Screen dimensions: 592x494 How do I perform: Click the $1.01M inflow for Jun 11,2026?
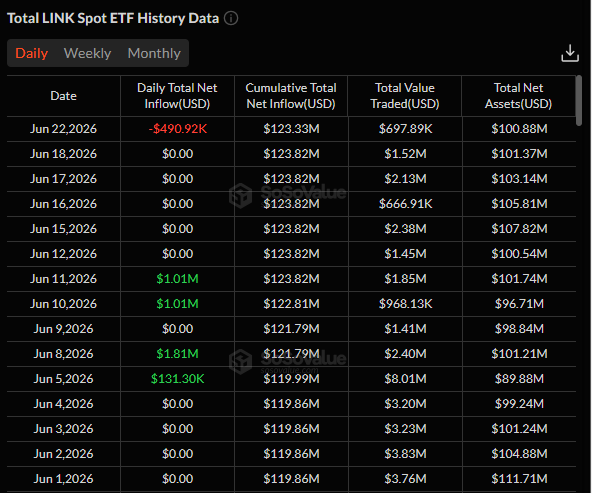pos(177,279)
